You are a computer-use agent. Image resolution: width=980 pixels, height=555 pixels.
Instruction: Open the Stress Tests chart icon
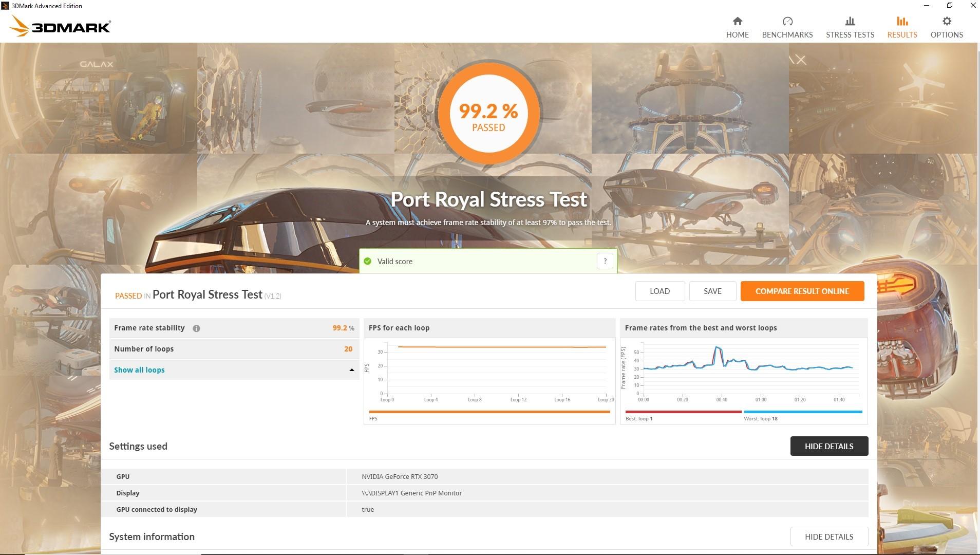[x=850, y=21]
